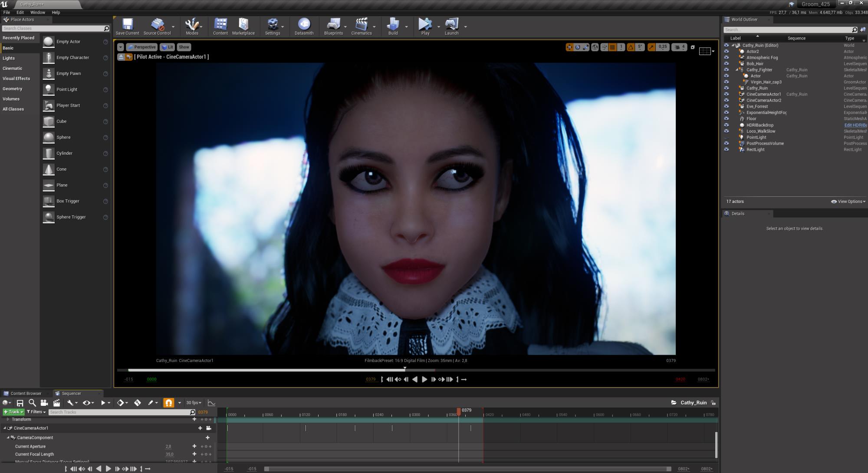This screenshot has height=473, width=868.
Task: Open Source Control from the toolbar
Action: [157, 26]
